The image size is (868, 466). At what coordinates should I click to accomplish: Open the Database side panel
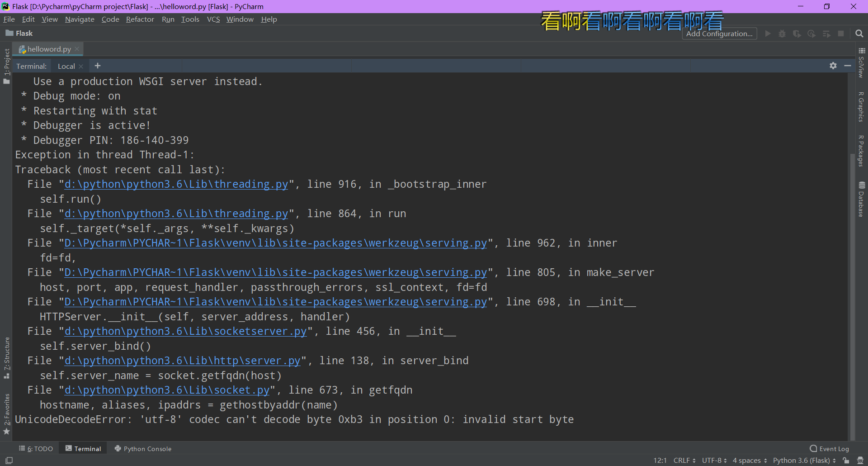point(862,199)
